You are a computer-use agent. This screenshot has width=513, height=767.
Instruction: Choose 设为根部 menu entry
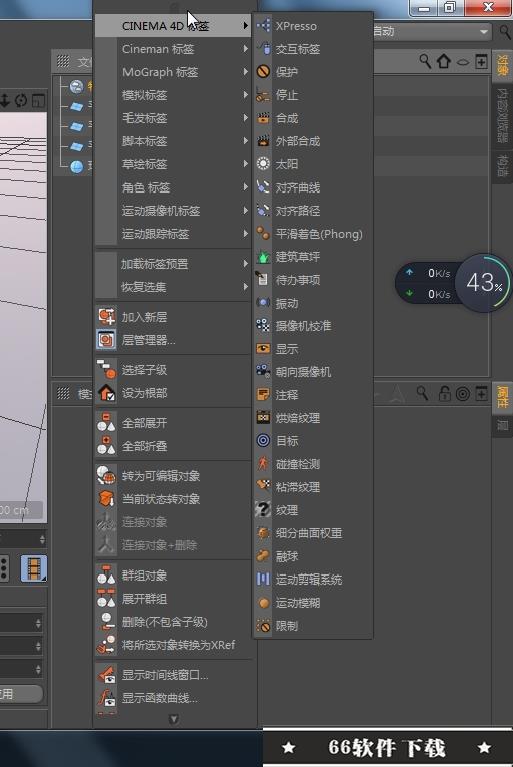(173, 393)
